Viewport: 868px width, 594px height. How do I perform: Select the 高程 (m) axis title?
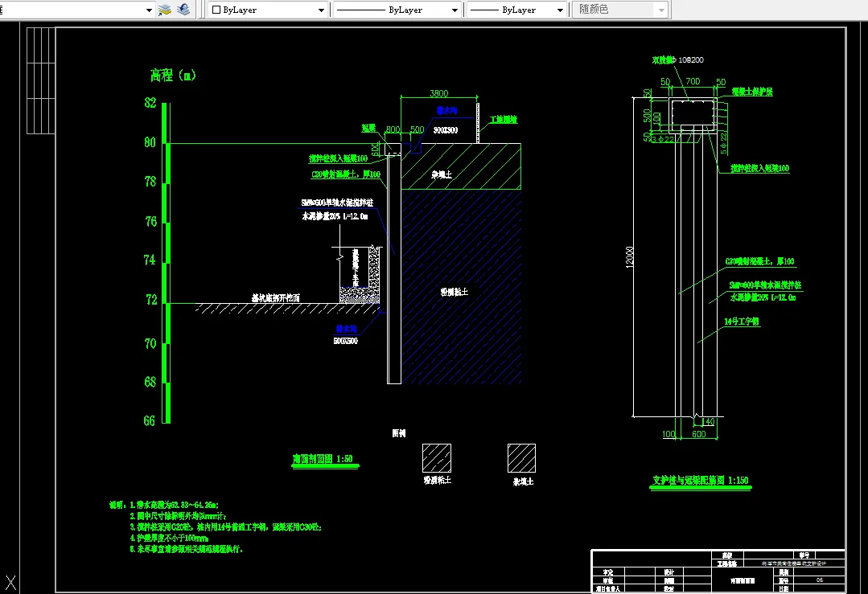pyautogui.click(x=173, y=76)
